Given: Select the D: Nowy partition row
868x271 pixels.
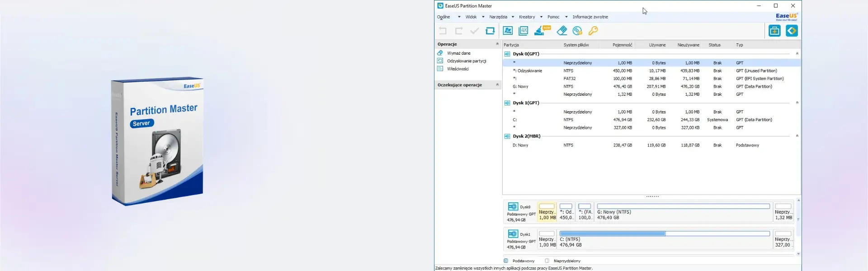Looking at the screenshot, I should [651, 145].
